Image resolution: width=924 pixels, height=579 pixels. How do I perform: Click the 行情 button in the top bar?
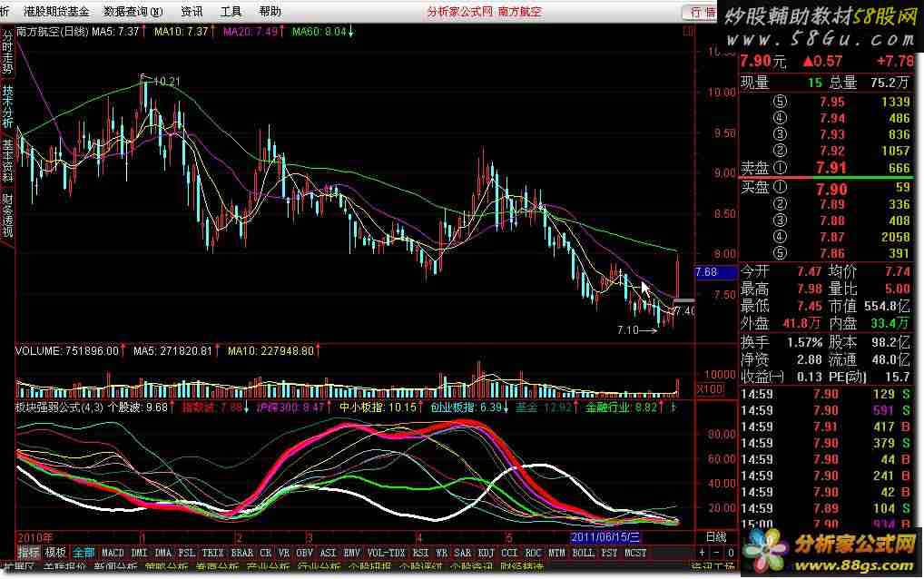click(702, 13)
